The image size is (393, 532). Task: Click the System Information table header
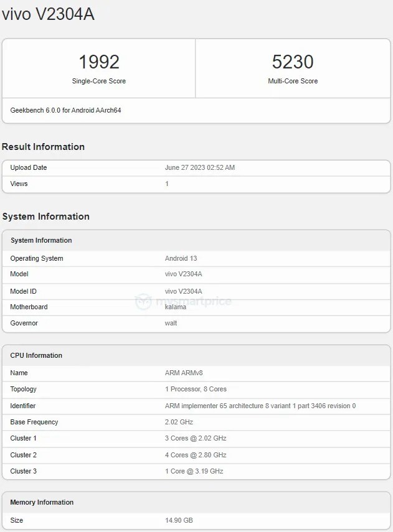click(41, 240)
